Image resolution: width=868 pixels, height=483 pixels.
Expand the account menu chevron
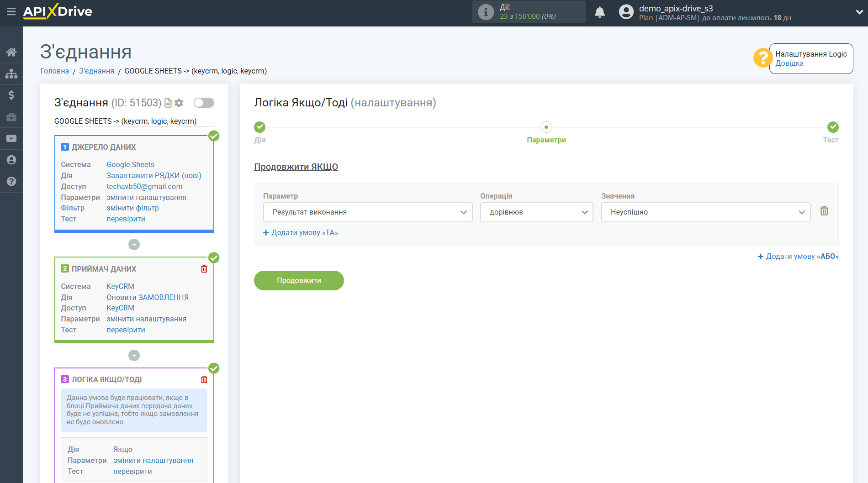point(859,12)
